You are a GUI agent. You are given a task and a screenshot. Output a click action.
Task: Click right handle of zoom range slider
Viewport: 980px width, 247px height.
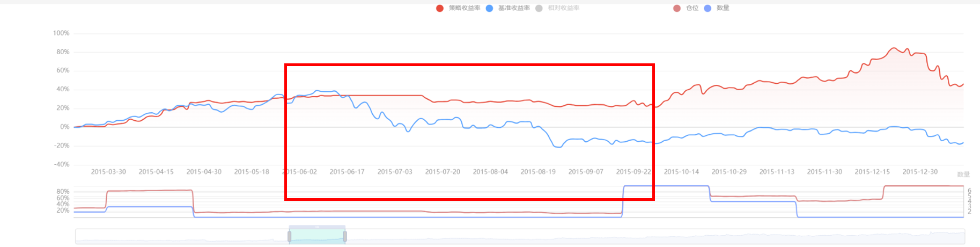pos(345,236)
